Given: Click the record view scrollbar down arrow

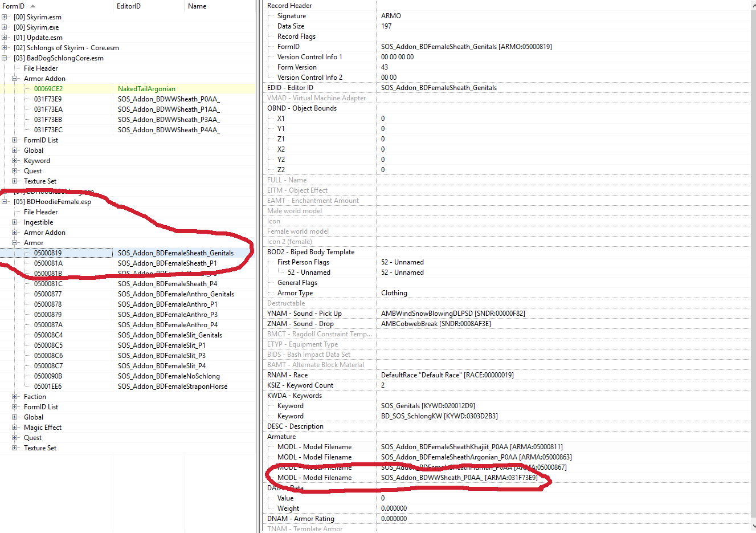Looking at the screenshot, I should tap(754, 527).
